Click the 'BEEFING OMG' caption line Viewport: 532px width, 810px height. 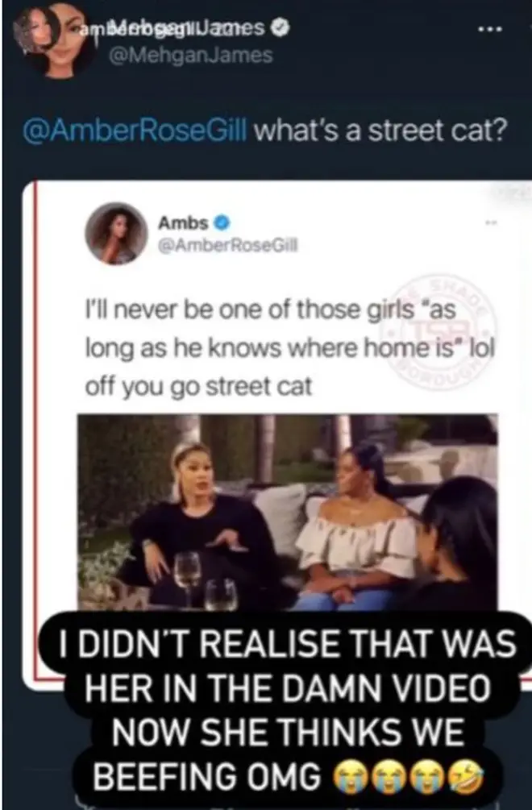click(x=207, y=776)
